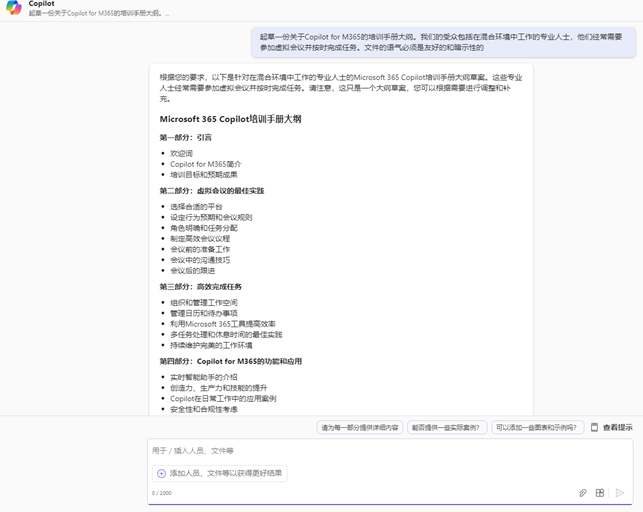This screenshot has height=512, width=643.
Task: Click the Copilot chat title text
Action: pyautogui.click(x=41, y=4)
